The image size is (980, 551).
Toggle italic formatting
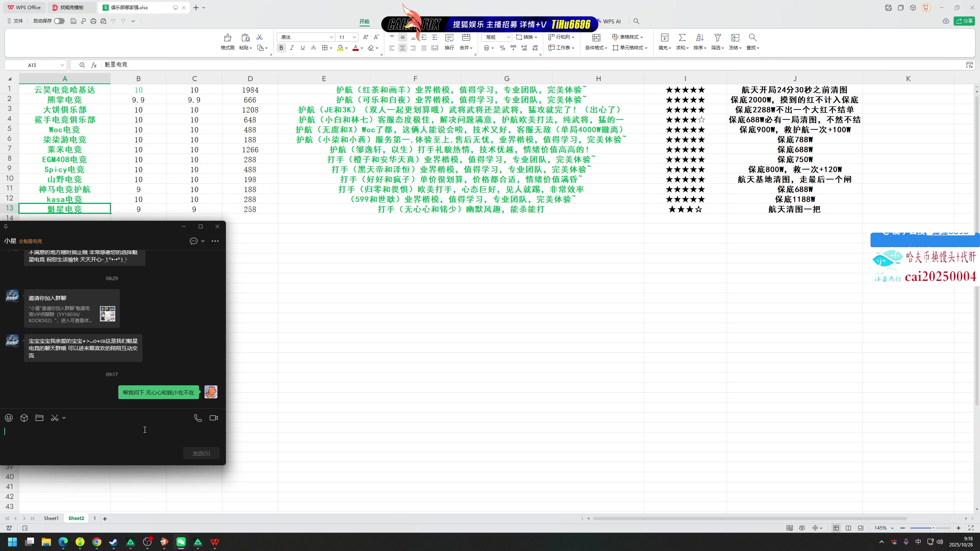292,48
